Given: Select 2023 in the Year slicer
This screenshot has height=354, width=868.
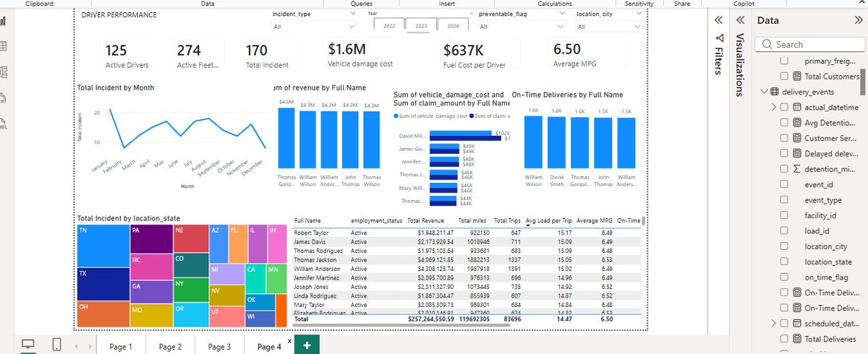Looking at the screenshot, I should 420,26.
